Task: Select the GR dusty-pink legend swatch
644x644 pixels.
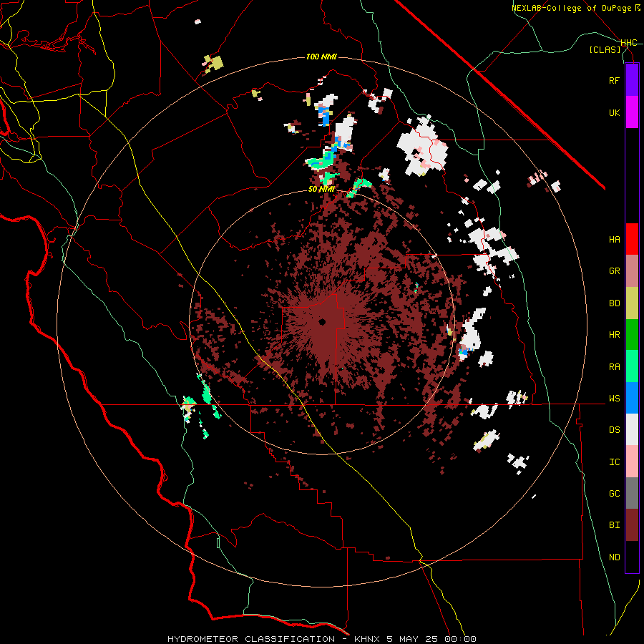Action: click(x=632, y=271)
